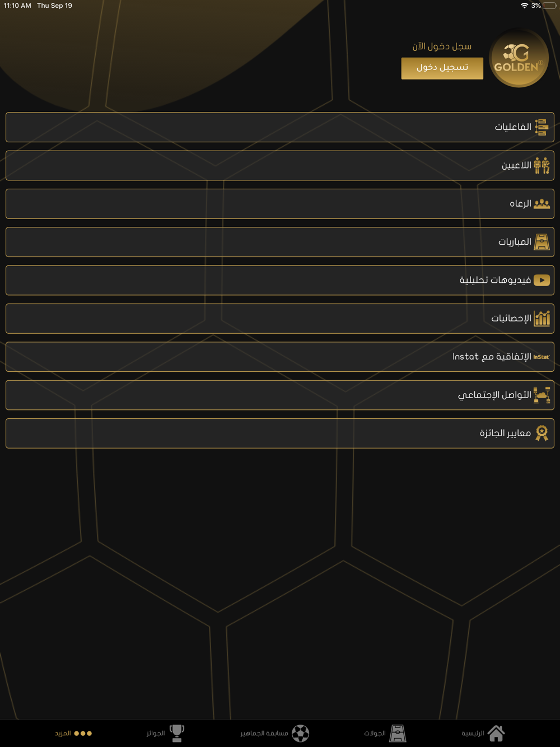Viewport: 560px width, 747px height.
Task: Switch to the الجولات rounds tab
Action: pos(385,733)
